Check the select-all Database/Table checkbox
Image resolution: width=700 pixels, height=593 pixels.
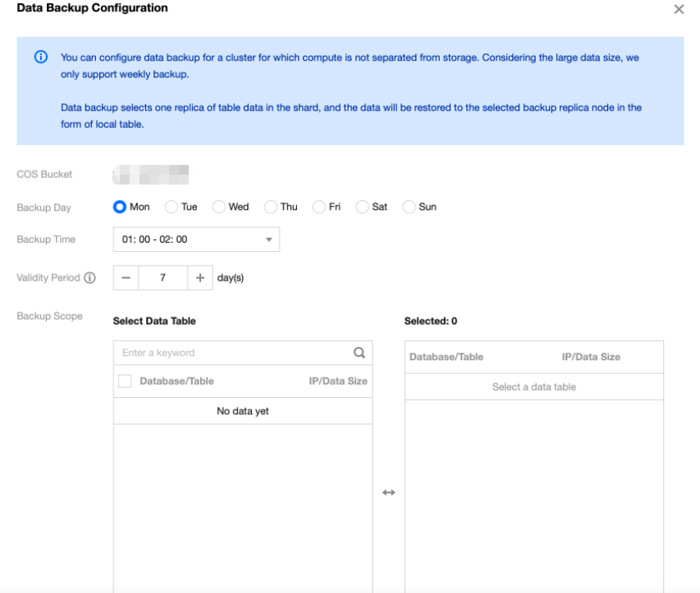pyautogui.click(x=125, y=381)
